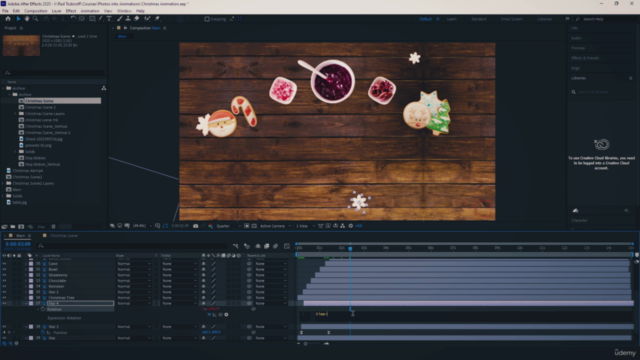Viewport: 640px width, 360px height.
Task: Select the Eraser tool
Action: 137,19
